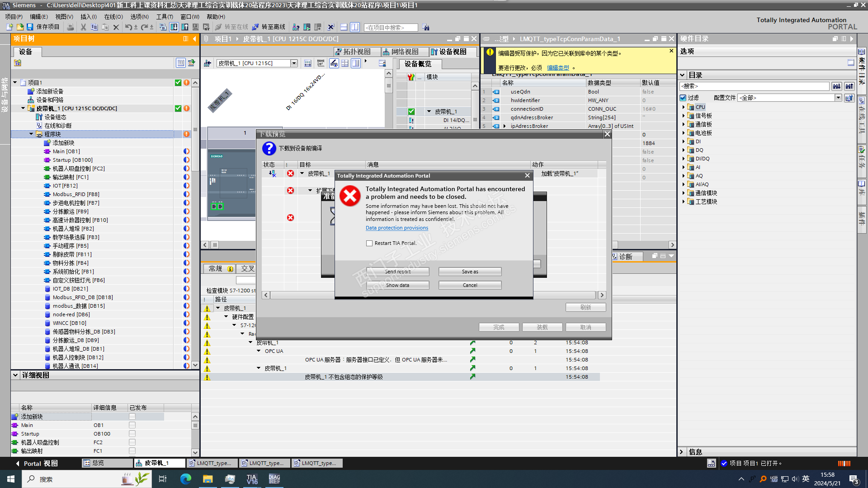This screenshot has width=868, height=488.
Task: Open the 皮带机_1 device selector dropdown
Action: [294, 63]
